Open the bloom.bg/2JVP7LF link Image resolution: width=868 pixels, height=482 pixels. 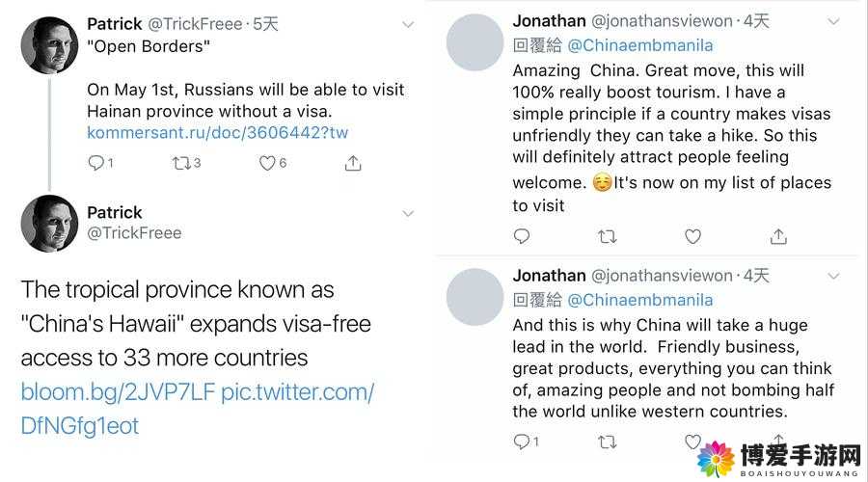(x=118, y=391)
